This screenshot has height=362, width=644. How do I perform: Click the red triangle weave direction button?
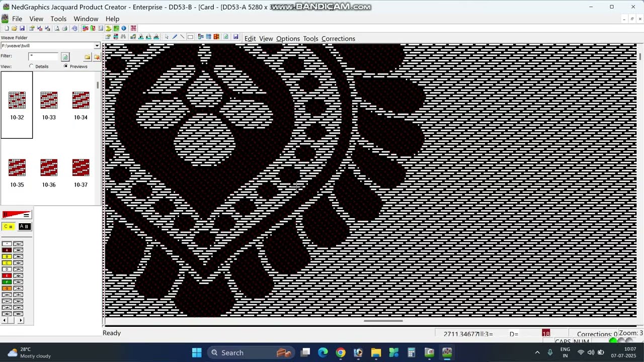(17, 215)
